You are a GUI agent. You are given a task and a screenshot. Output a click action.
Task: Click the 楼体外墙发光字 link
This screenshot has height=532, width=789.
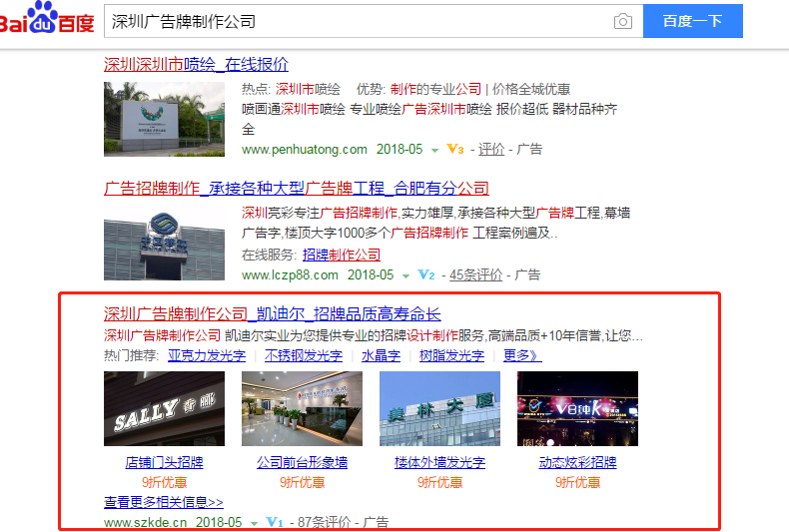439,462
